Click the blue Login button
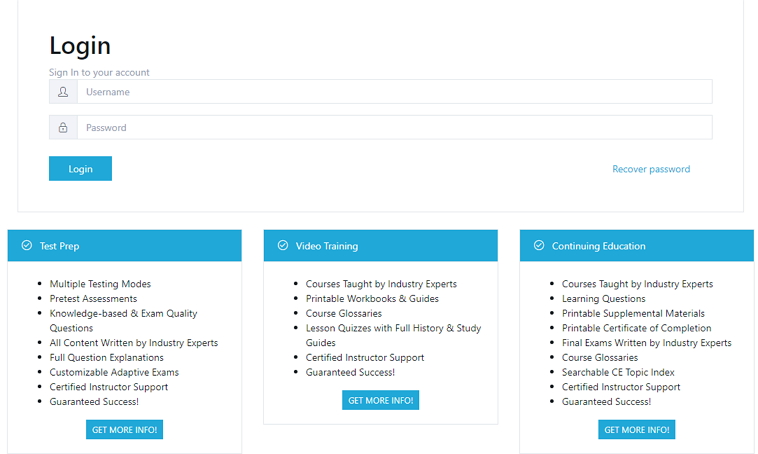Viewport: 758px width, 454px height. 80,169
